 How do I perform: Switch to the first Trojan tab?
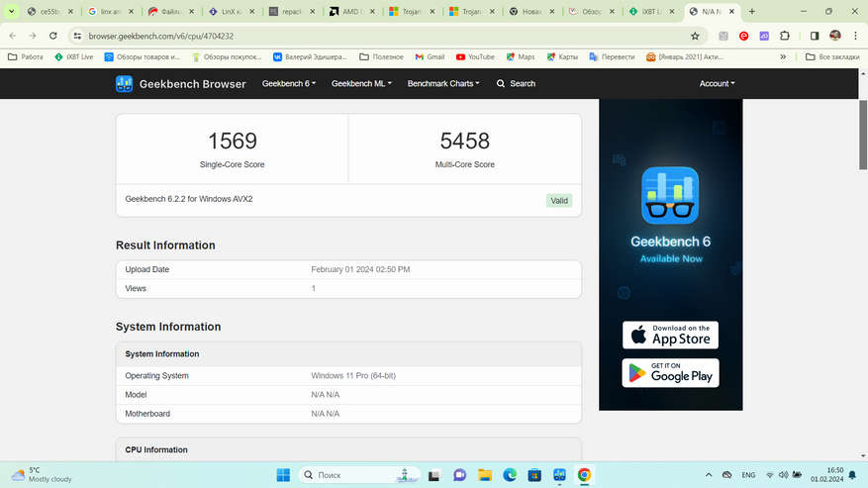pos(412,11)
